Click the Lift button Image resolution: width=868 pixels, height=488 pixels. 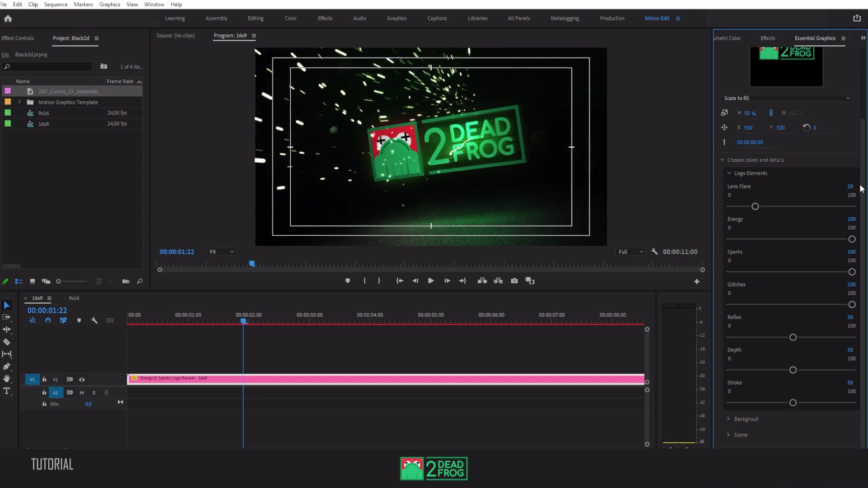click(x=482, y=281)
